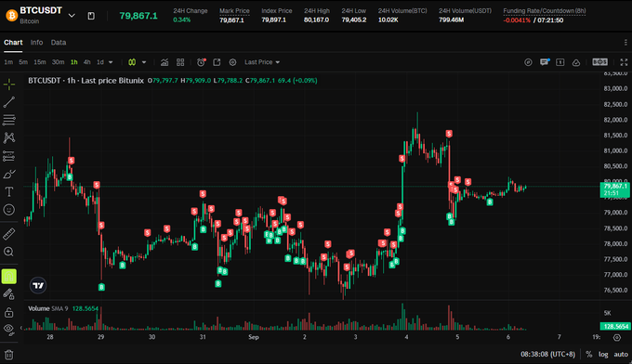Click the TradingView logo badge
Viewport: 632px width, 364px height.
click(x=38, y=285)
